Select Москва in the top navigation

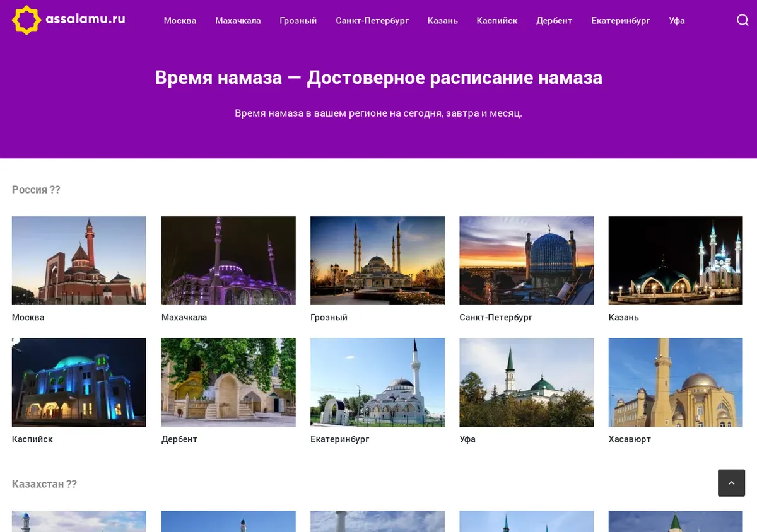pyautogui.click(x=180, y=21)
